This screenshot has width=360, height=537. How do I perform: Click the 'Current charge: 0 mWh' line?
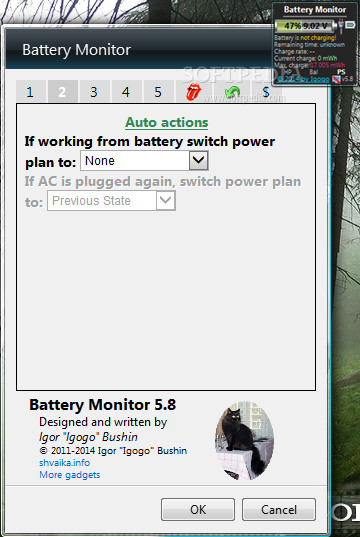click(306, 58)
